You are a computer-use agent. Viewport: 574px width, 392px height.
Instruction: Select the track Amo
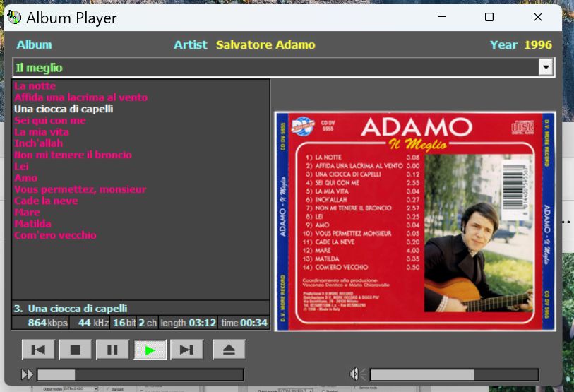(x=25, y=178)
